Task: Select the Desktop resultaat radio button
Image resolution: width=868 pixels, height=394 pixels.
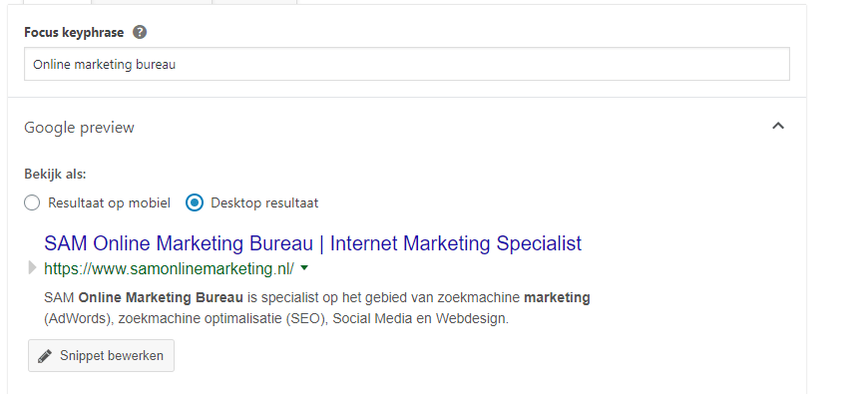Action: click(195, 202)
